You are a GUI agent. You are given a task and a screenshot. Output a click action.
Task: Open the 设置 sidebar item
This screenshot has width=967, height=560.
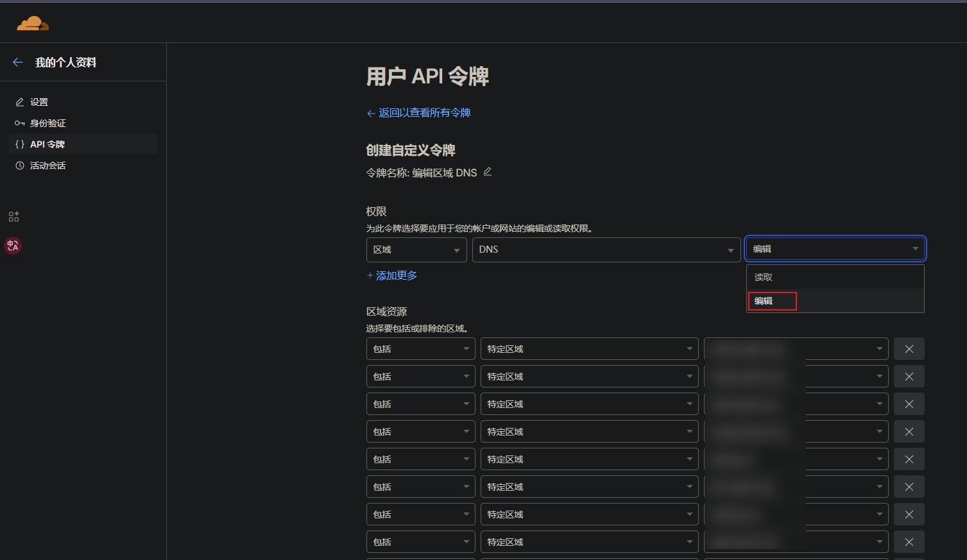83,102
